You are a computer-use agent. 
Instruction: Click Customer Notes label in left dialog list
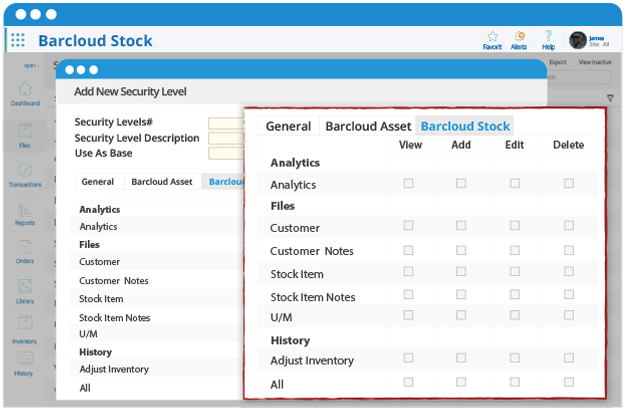(114, 281)
